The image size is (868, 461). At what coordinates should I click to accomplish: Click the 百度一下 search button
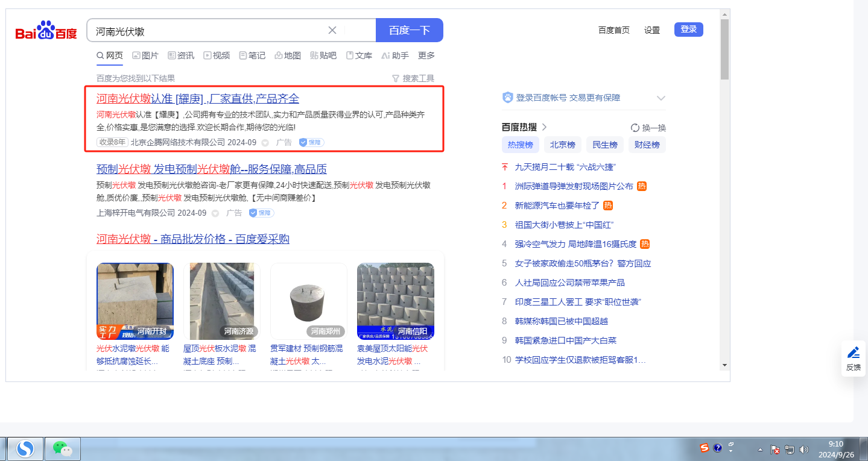coord(410,30)
